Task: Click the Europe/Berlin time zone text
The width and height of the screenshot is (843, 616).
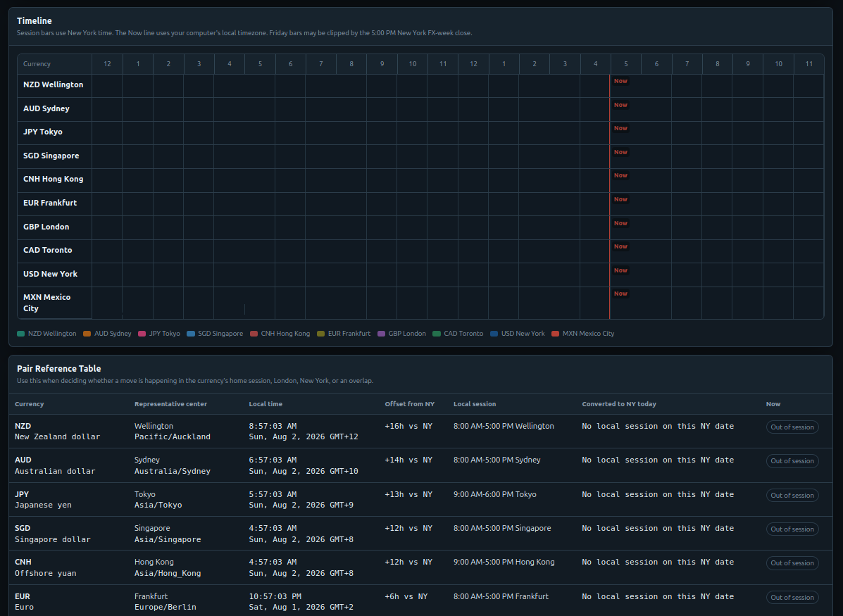Action: 165,608
